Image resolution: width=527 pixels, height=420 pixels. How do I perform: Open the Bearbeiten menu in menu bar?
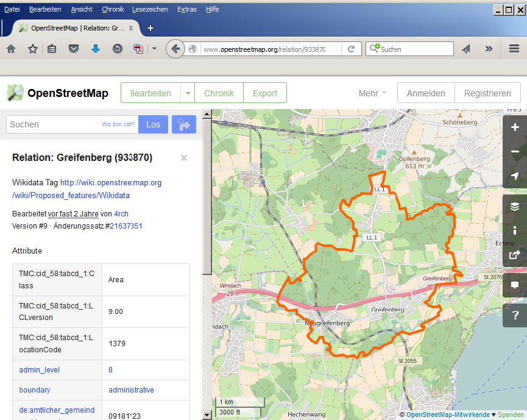(x=45, y=9)
